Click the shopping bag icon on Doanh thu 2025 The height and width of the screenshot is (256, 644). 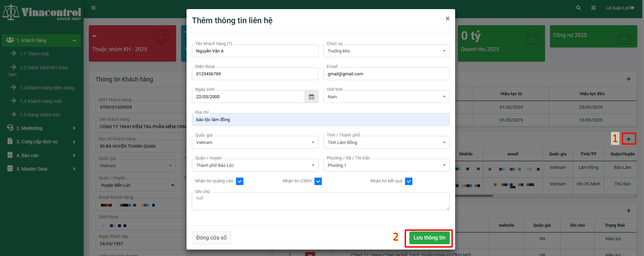[533, 37]
